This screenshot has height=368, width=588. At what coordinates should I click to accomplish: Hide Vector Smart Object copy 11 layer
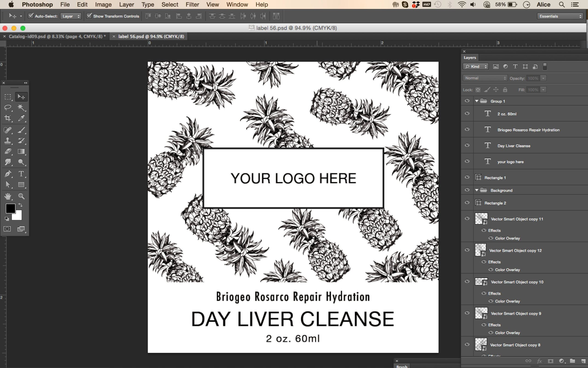[467, 218]
